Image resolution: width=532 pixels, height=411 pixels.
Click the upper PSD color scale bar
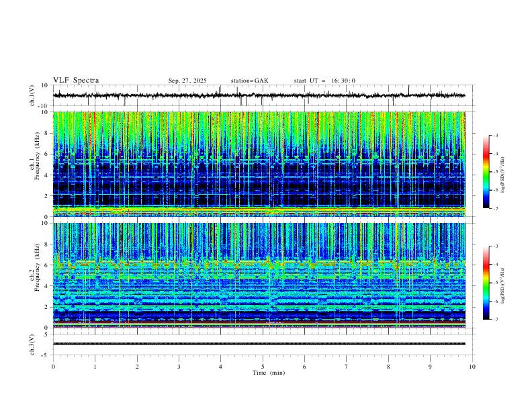[486, 172]
